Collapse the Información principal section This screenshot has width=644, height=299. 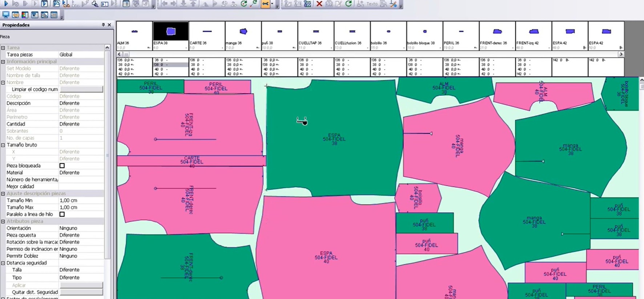pos(3,62)
